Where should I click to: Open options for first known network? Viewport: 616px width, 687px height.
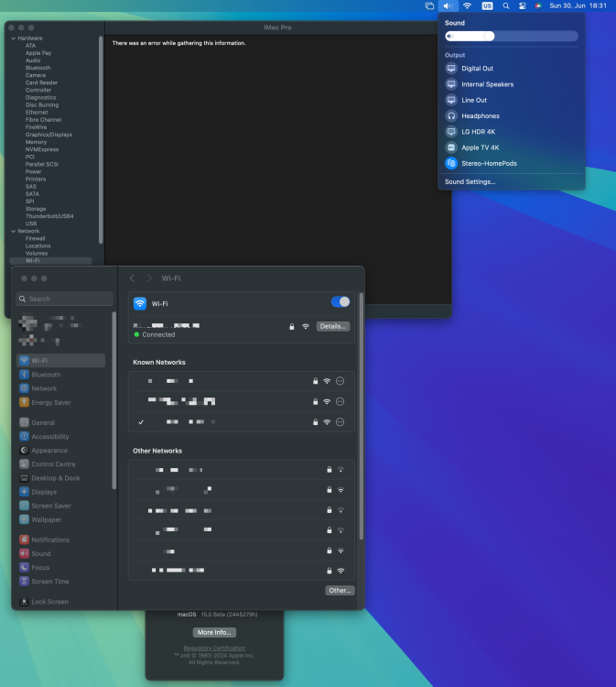click(x=340, y=381)
